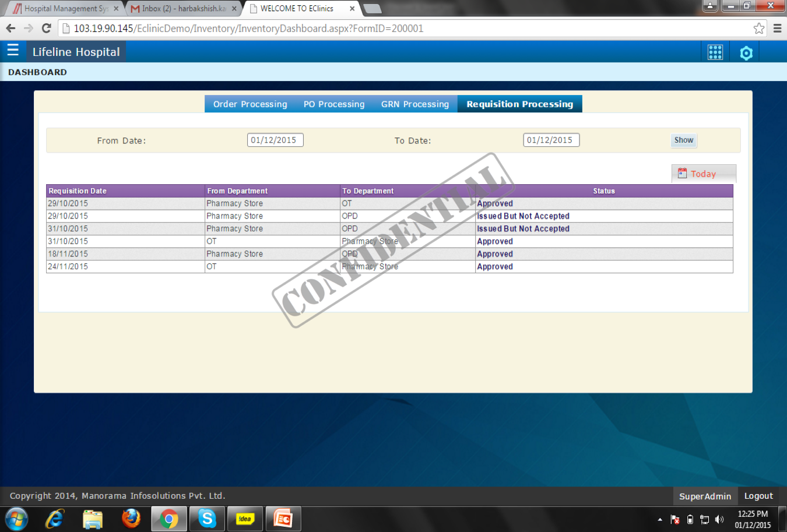The width and height of the screenshot is (787, 532).
Task: Open the Windows Start menu
Action: point(16,519)
